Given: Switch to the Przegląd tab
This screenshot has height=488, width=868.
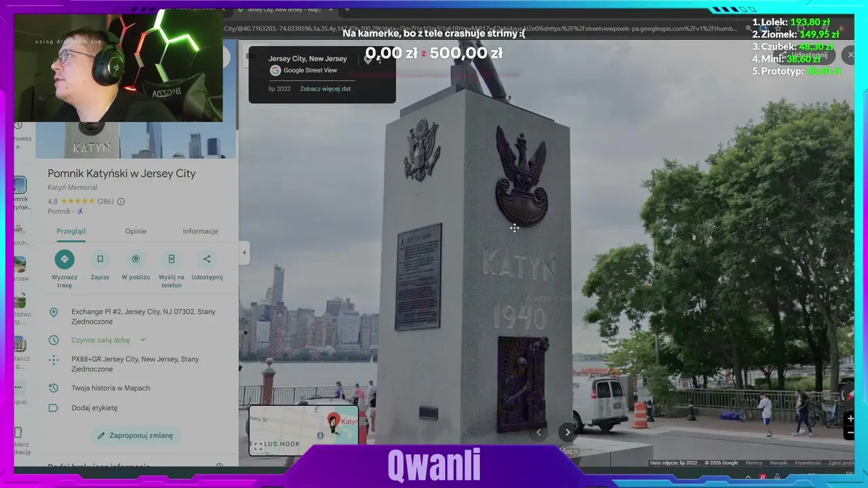Looking at the screenshot, I should point(71,231).
